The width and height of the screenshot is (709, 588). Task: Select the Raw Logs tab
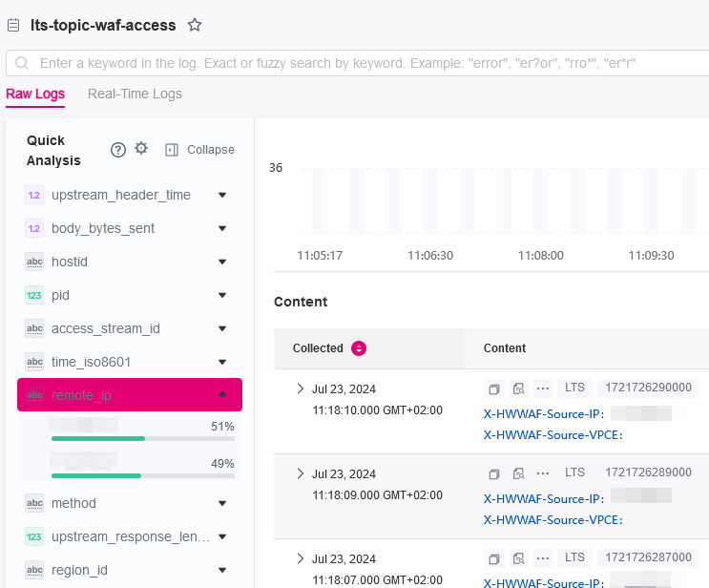[35, 94]
